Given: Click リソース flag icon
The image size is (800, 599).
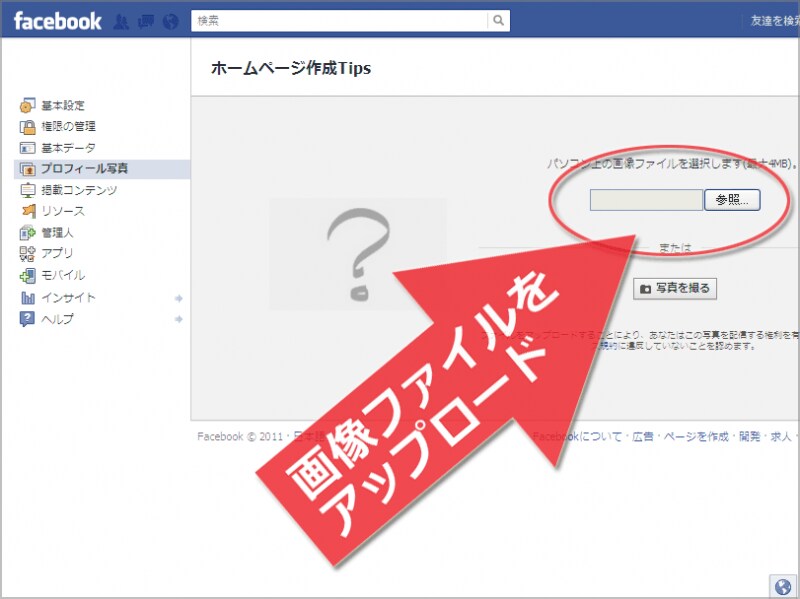Looking at the screenshot, I should pos(28,211).
